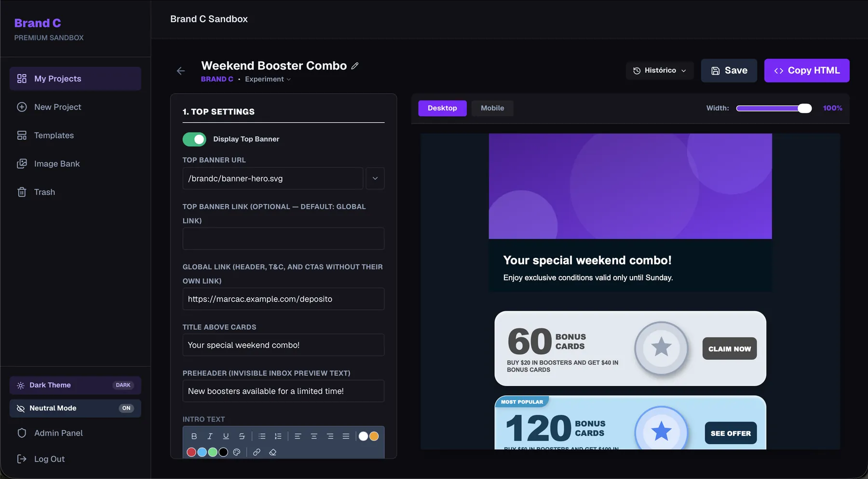This screenshot has height=479, width=868.
Task: Open the custom color palette picker
Action: tap(236, 452)
